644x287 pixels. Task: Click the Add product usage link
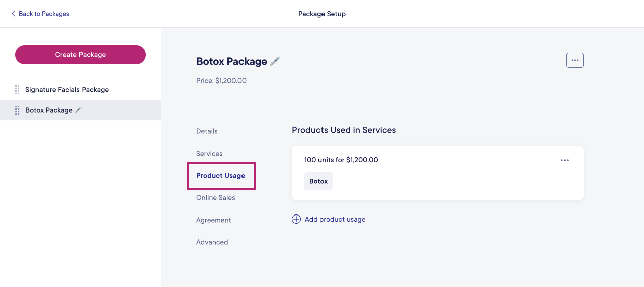335,219
